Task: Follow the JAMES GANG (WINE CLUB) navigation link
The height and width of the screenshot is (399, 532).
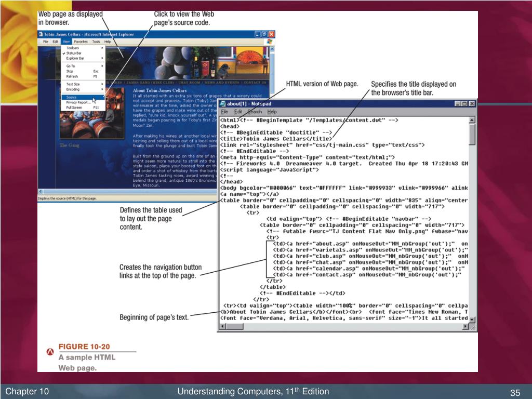Action: 150,83
